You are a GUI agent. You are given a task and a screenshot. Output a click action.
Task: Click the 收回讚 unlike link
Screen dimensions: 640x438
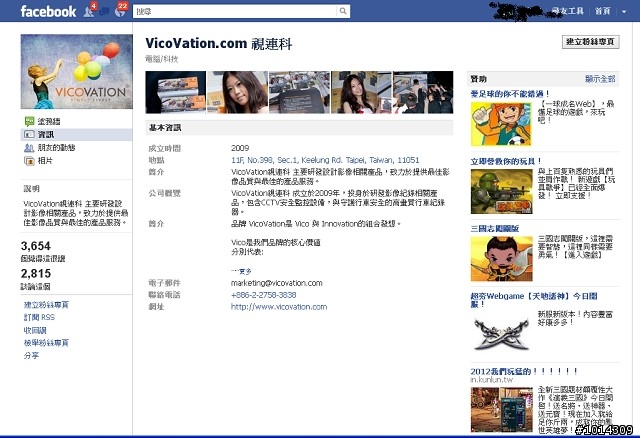point(35,330)
